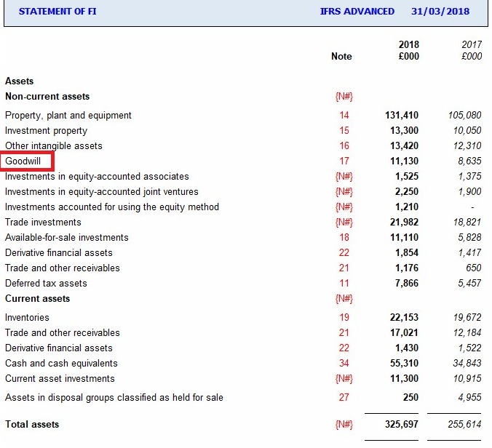Click the Trade investments row label
Viewport: 492px width, 448px height.
click(43, 223)
